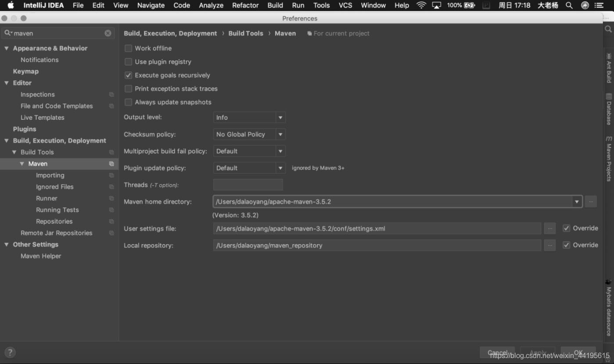The image size is (614, 364).
Task: Collapse Build, Execution, Deployment tree node
Action: [x=7, y=141]
